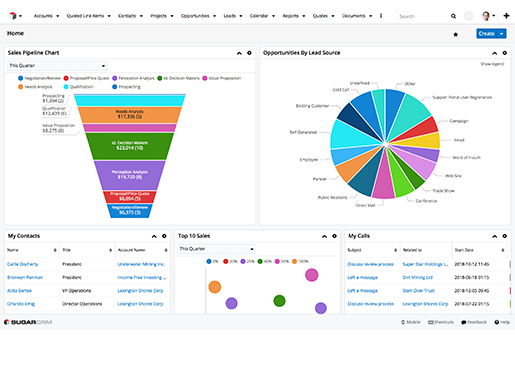Show legend for lead source chart
The height and width of the screenshot is (386, 515).
pos(492,64)
